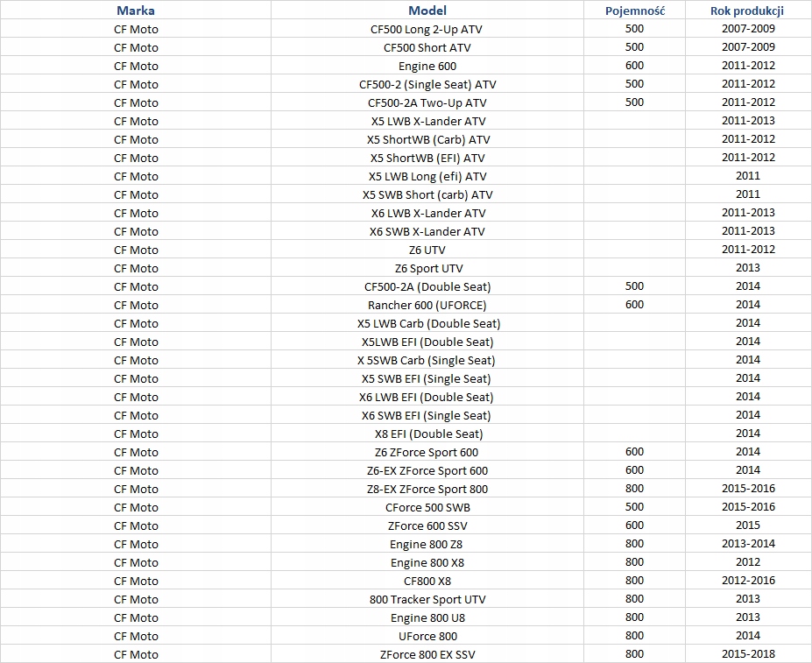Select the UForce 800 model cell
Screen dimensions: 812x663
[x=427, y=636]
